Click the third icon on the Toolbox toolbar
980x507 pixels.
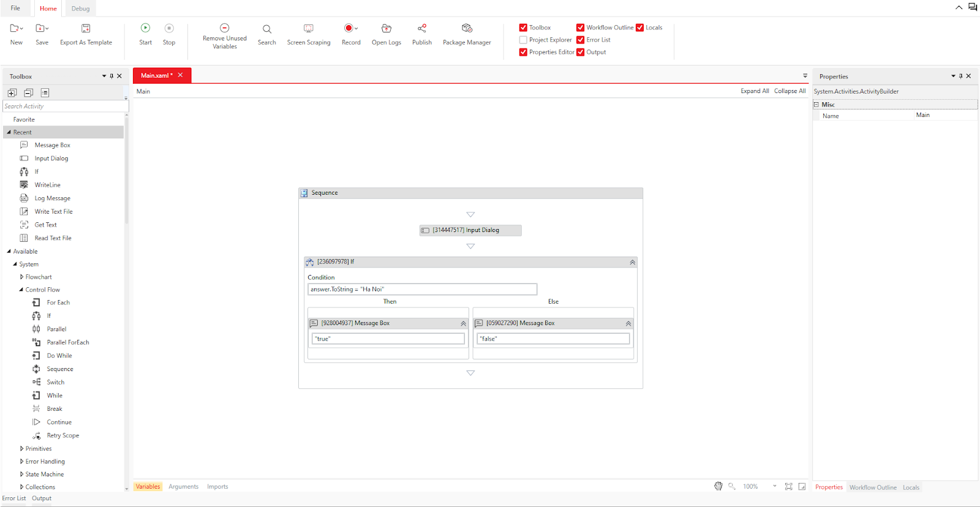(x=45, y=92)
